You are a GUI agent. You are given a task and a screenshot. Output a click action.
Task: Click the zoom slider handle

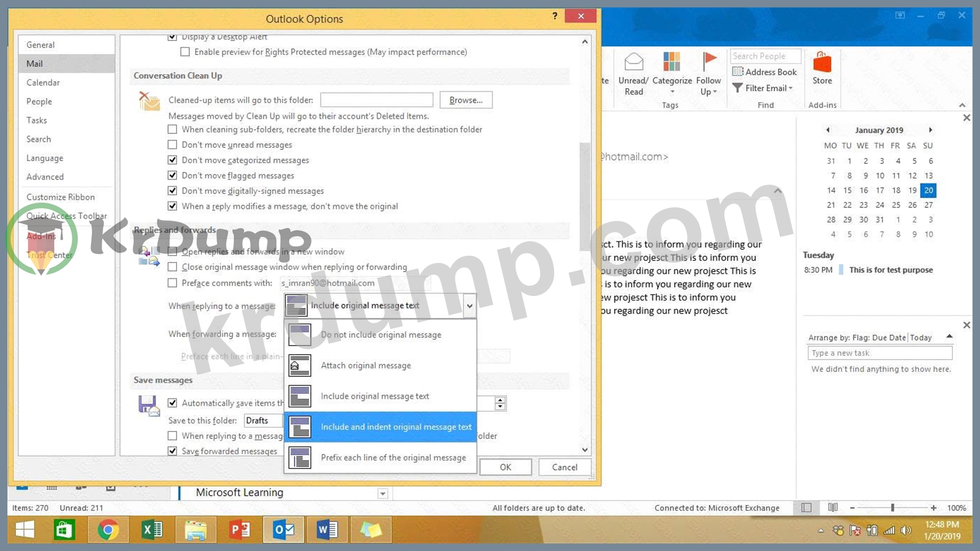tap(892, 508)
